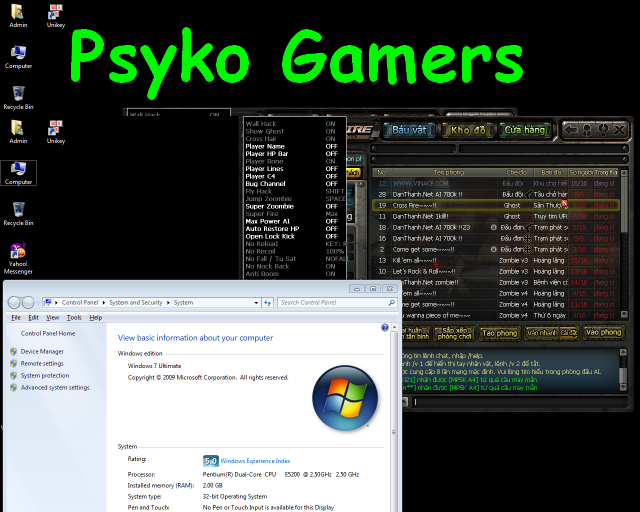Select the highlighted Computer desktop icon
Screen dimensions: 640x512
[18, 173]
